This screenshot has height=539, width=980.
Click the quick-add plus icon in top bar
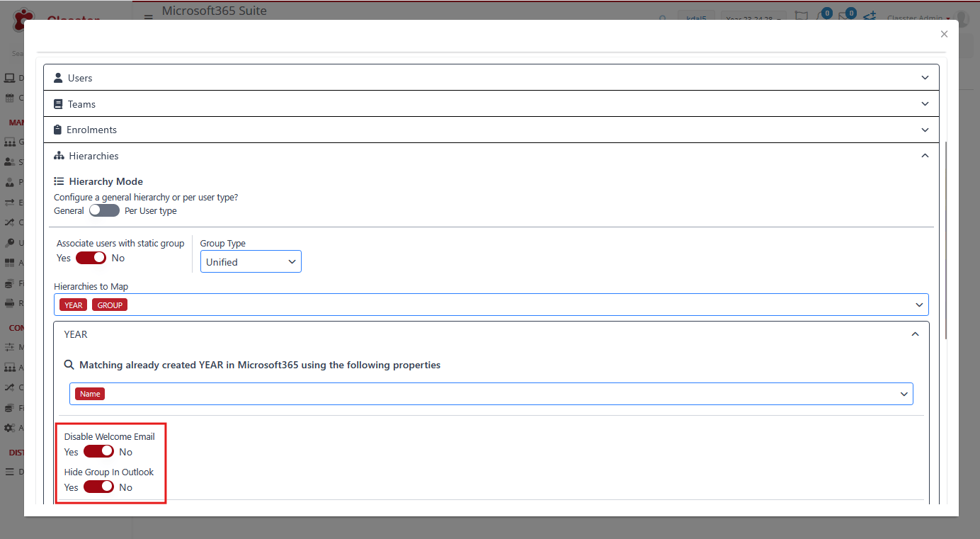pos(870,17)
